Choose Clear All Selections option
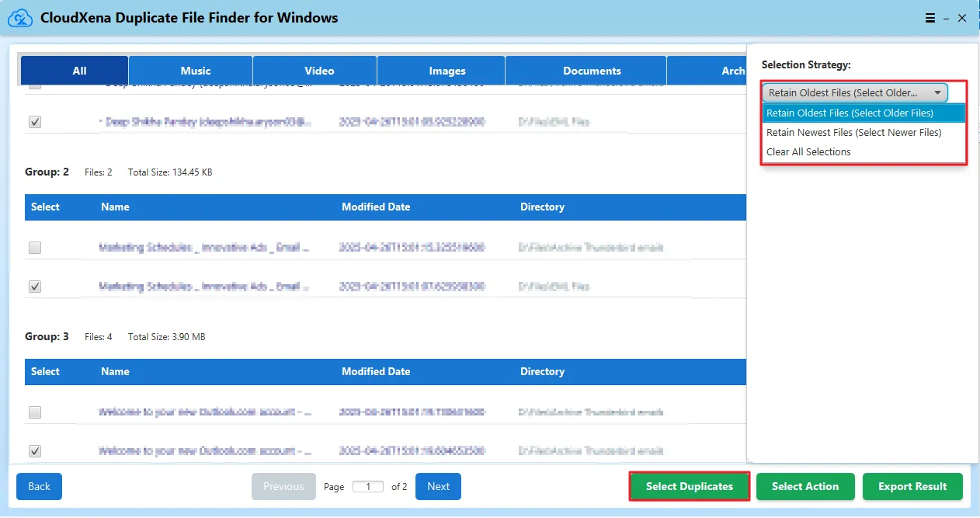Image resolution: width=980 pixels, height=518 pixels. tap(808, 152)
